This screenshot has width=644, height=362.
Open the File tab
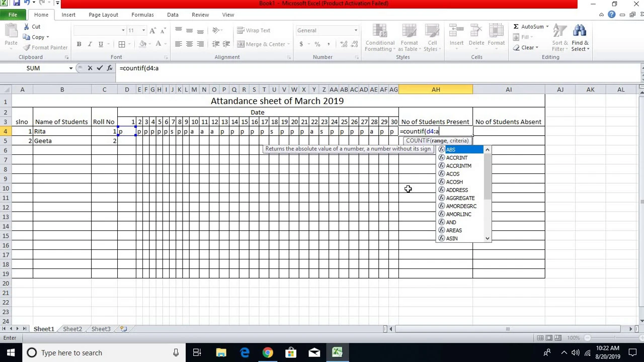pyautogui.click(x=13, y=15)
